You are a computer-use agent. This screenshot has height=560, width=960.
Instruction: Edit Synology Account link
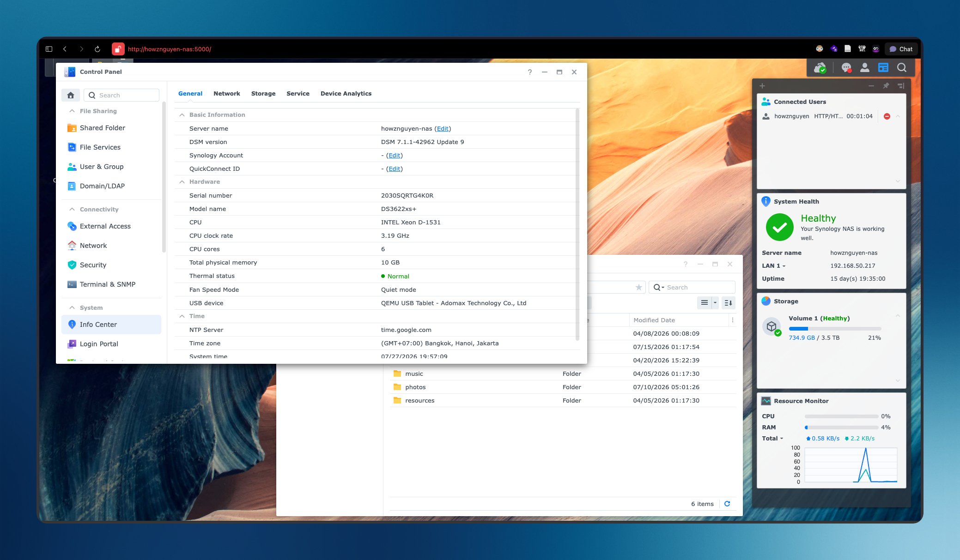coord(395,156)
